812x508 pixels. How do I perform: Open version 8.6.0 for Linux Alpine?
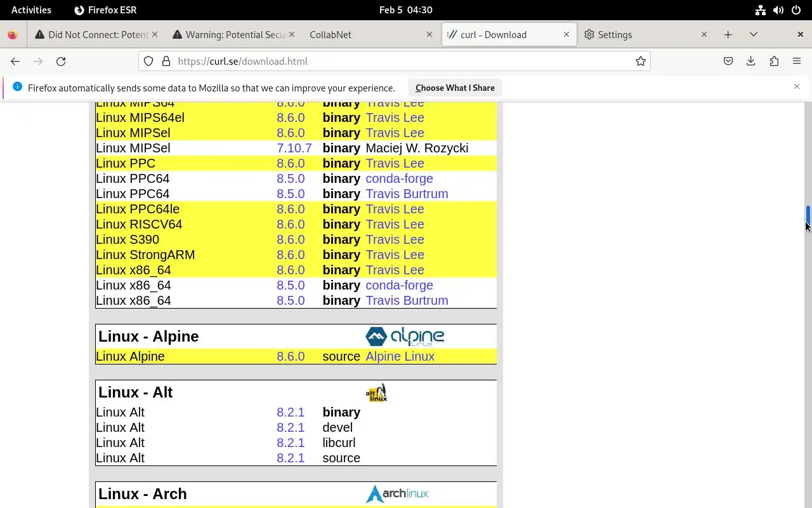pos(291,356)
